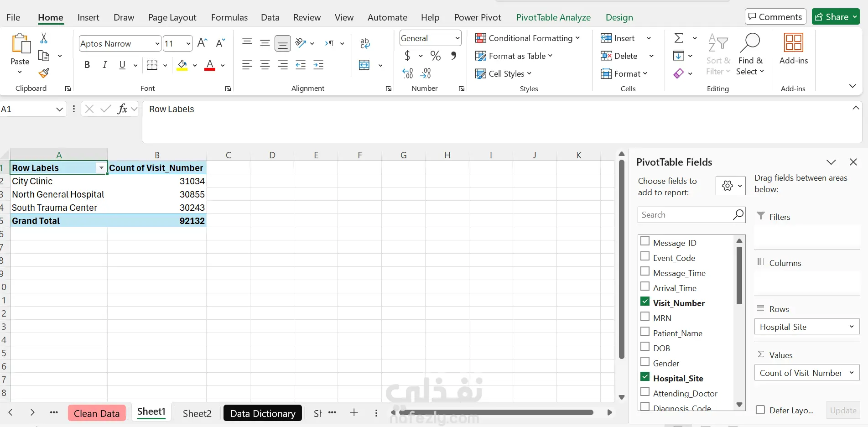Screen dimensions: 868x427
Task: Switch to the Data Dictionary sheet tab
Action: (x=263, y=413)
